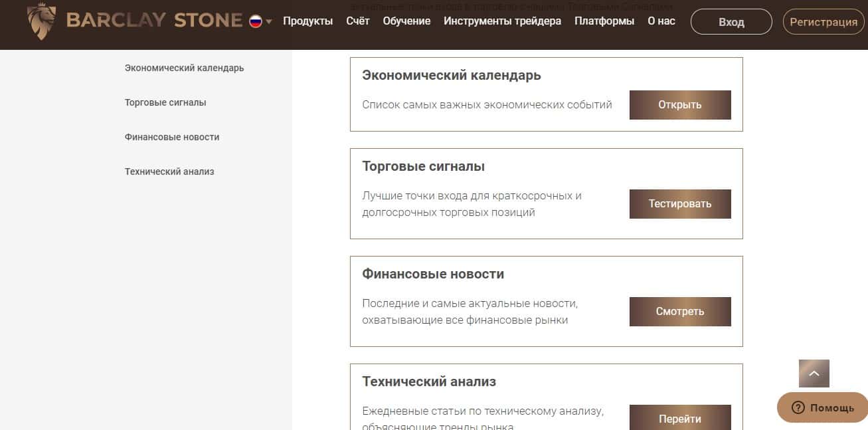Click Тестировать for trading signals
Image resolution: width=868 pixels, height=430 pixels.
click(680, 204)
